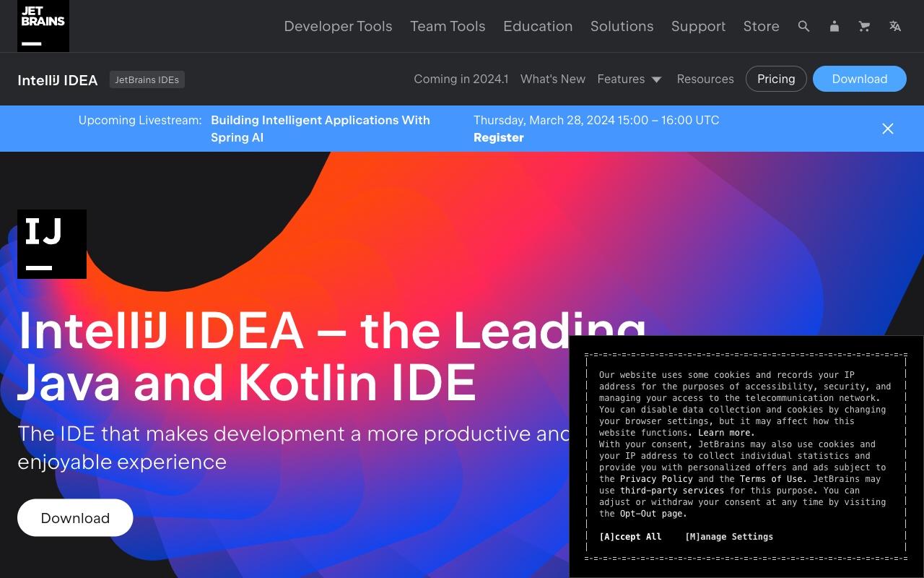Click the Pricing button
924x578 pixels.
(776, 79)
